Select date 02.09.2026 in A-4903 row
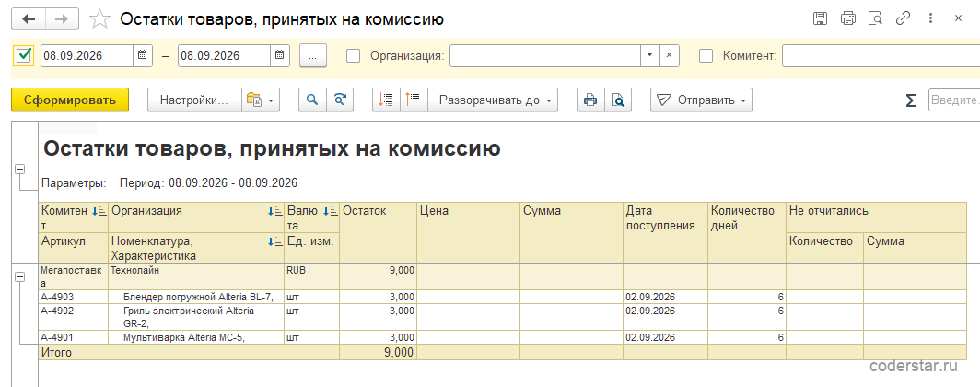The width and height of the screenshot is (980, 387). [x=665, y=297]
